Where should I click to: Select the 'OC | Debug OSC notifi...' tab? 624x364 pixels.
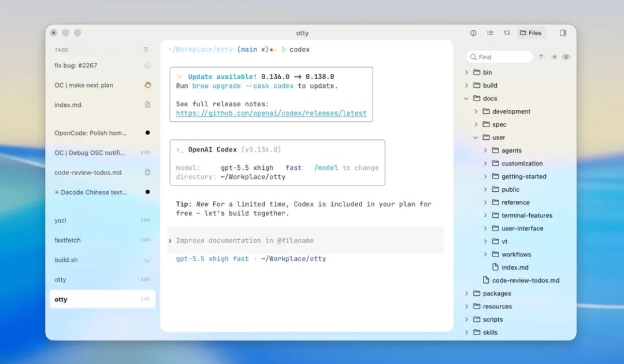[x=102, y=153]
